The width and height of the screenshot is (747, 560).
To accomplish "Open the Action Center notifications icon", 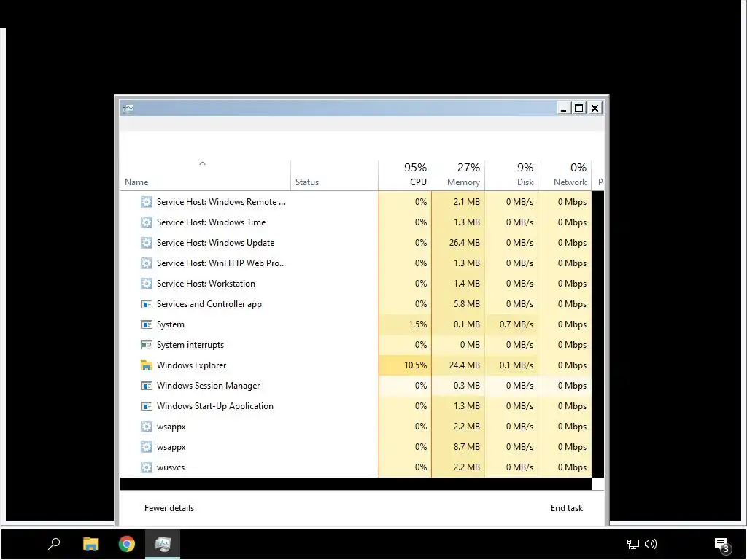I will click(721, 545).
